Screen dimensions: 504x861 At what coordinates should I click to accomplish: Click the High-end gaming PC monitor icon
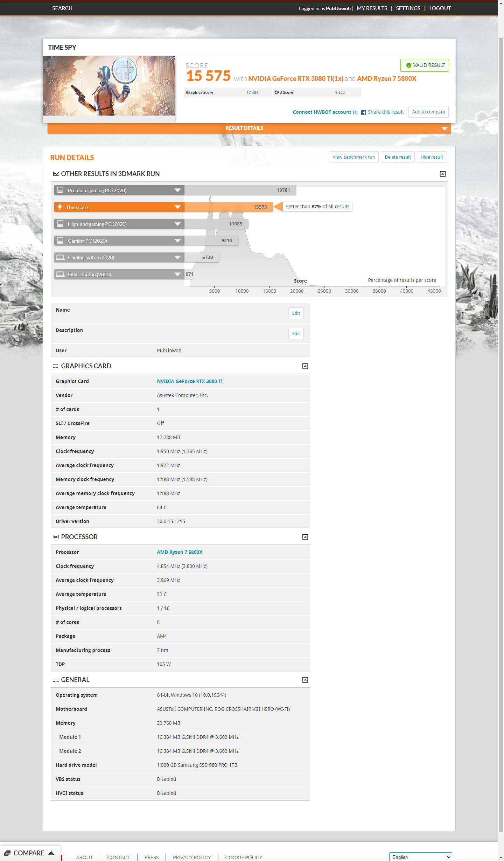click(x=61, y=224)
